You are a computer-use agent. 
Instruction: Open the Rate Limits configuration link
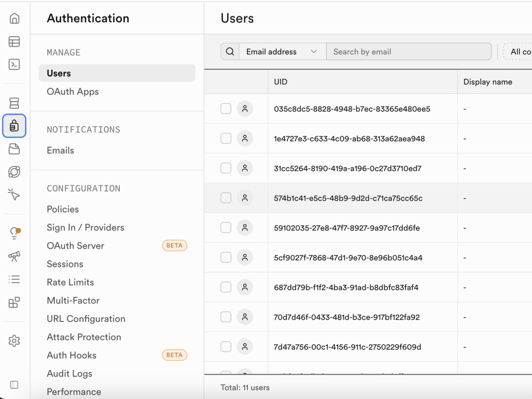70,282
